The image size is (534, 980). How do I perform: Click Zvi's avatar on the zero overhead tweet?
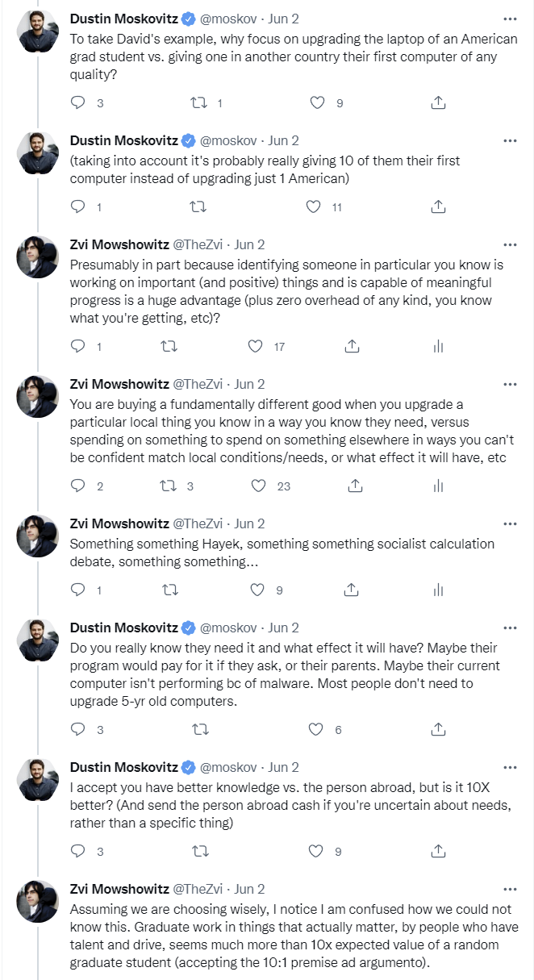tap(38, 258)
